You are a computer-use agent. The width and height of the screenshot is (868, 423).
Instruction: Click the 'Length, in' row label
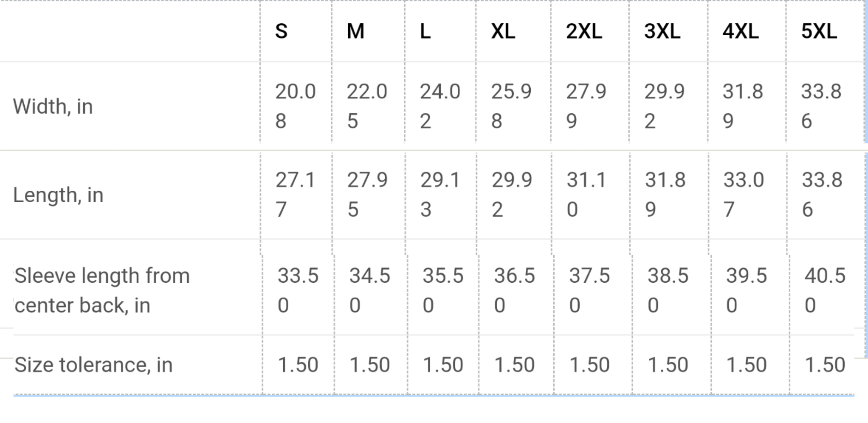(58, 195)
